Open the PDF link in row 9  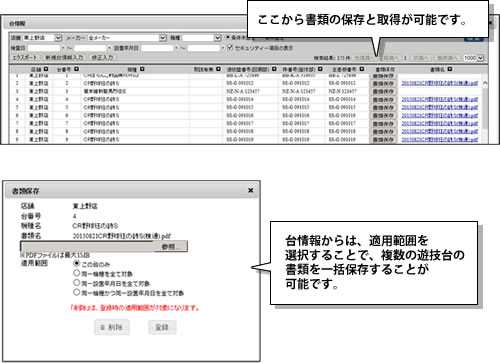(440, 139)
